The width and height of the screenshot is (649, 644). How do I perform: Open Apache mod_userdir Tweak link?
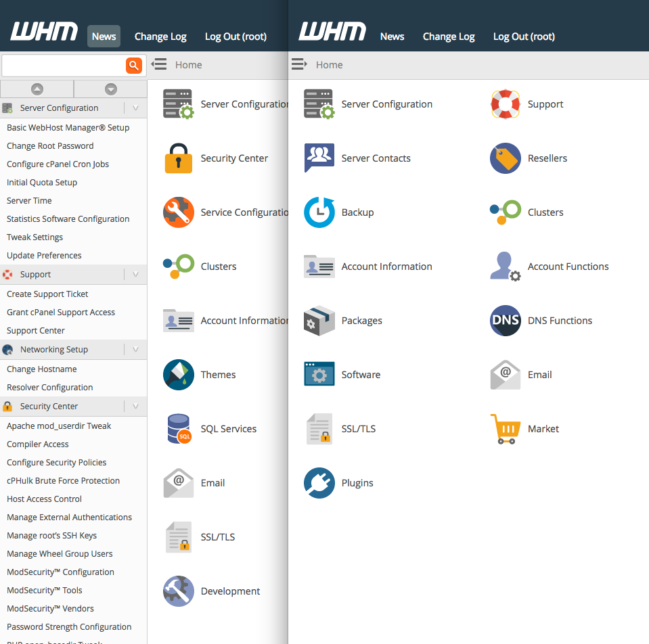(59, 426)
